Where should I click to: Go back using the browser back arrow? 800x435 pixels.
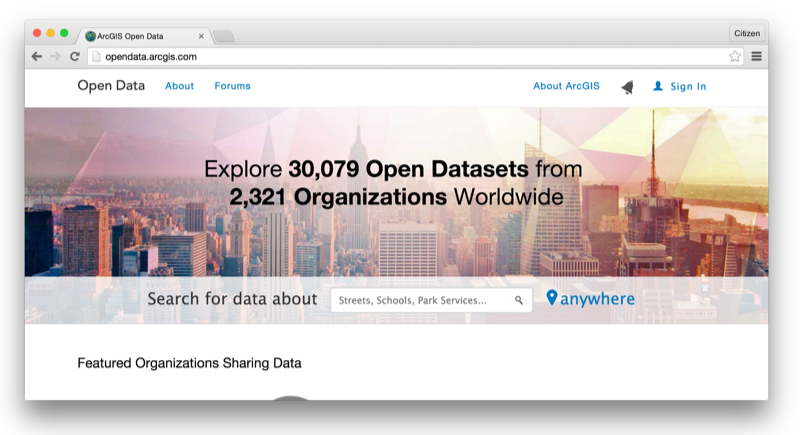click(37, 57)
